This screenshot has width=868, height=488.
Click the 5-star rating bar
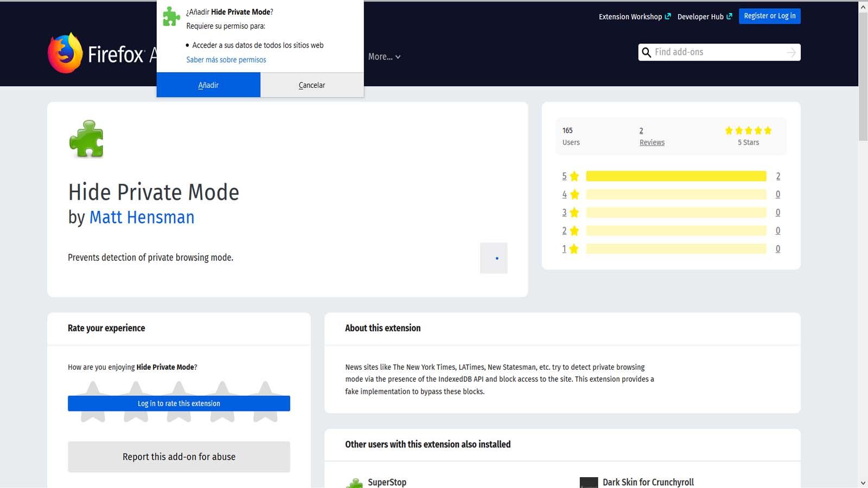point(676,176)
